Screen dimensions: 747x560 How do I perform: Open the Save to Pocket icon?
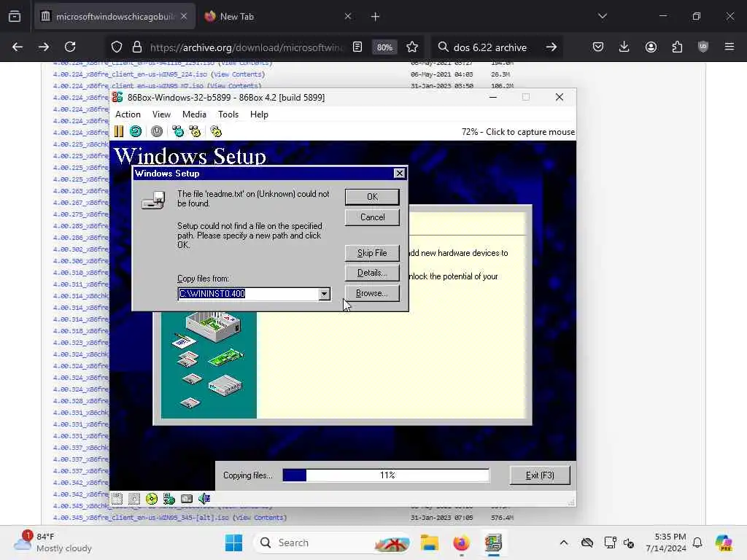(x=598, y=47)
